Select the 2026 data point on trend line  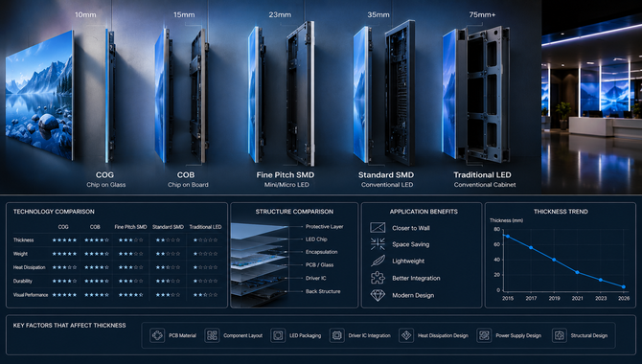[624, 287]
